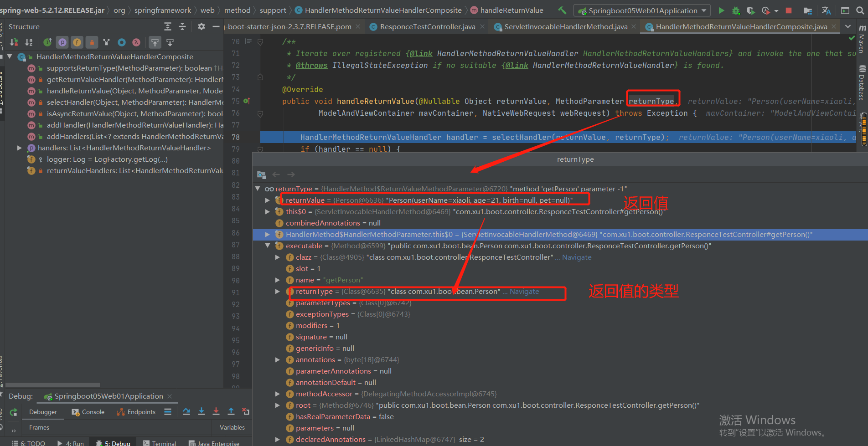The width and height of the screenshot is (868, 446).
Task: Open the editor tabs overflow chevron
Action: coord(848,26)
